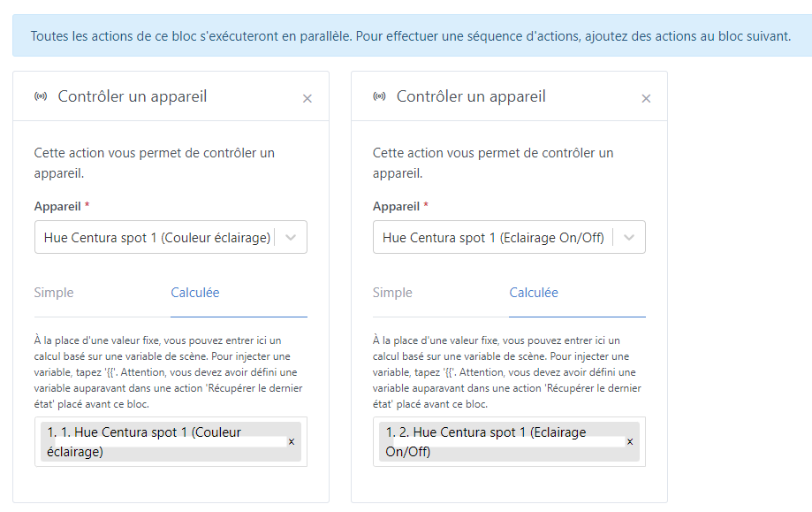Switch to Simple tab in Eclairage On/Off card
Screen dimensions: 812x512
coord(392,293)
